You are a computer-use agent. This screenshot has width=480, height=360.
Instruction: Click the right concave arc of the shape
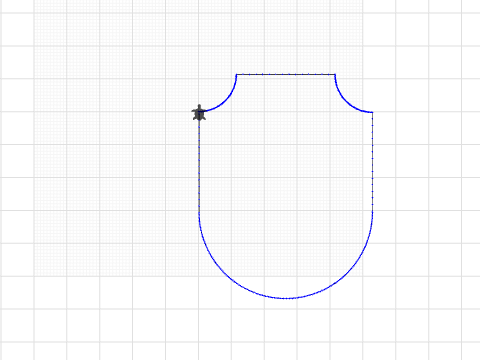coord(349,98)
